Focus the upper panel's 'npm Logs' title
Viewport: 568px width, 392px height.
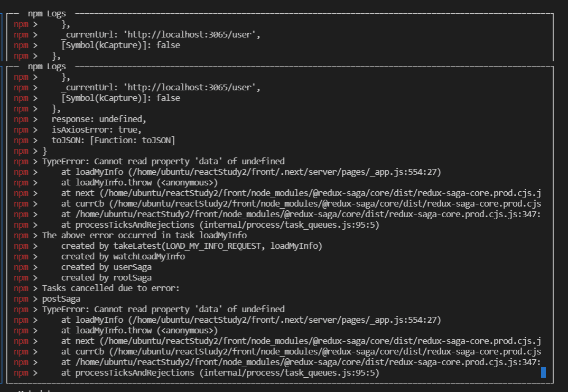point(46,13)
